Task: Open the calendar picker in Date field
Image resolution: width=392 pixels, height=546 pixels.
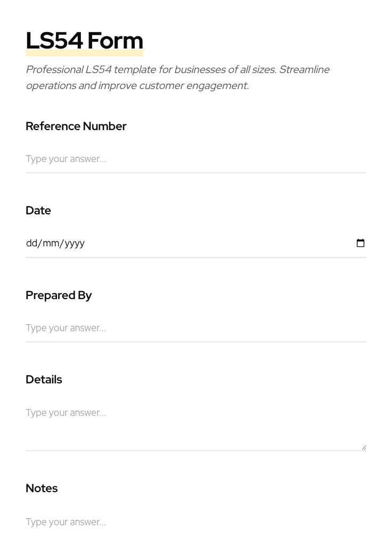Action: point(361,243)
